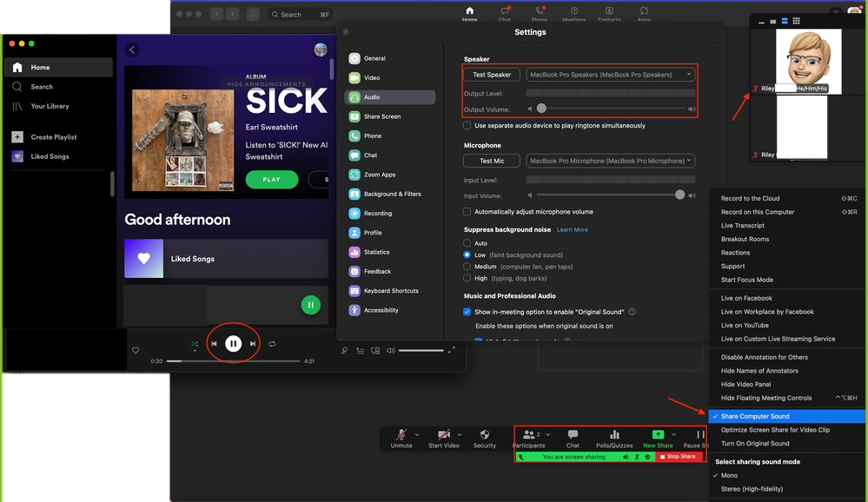Skip to the next track

253,344
